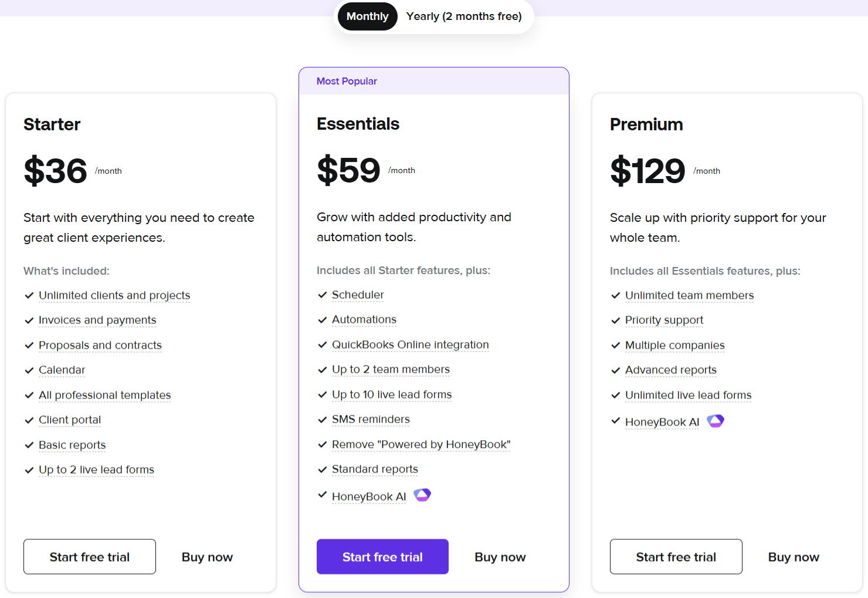Start free trial for Premium plan
This screenshot has width=868, height=598.
pyautogui.click(x=676, y=557)
